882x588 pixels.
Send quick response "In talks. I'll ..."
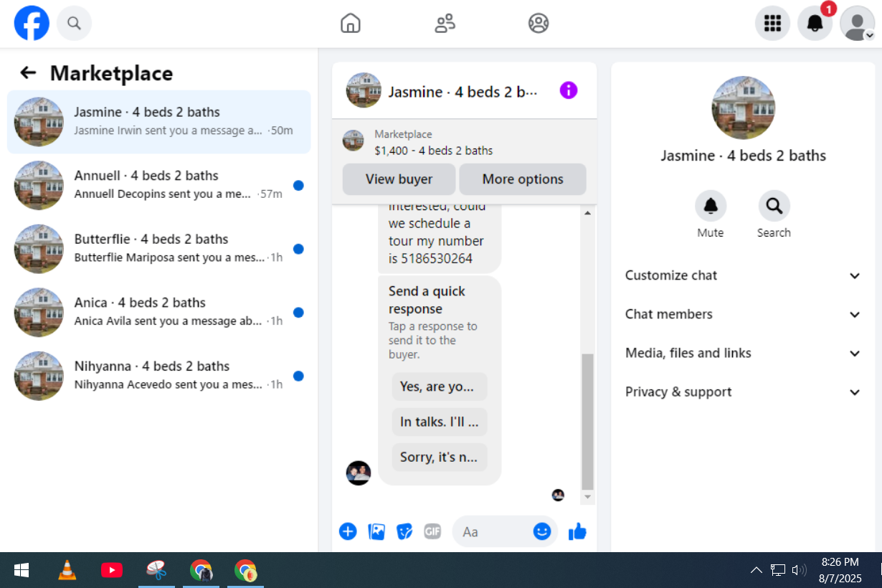point(440,422)
